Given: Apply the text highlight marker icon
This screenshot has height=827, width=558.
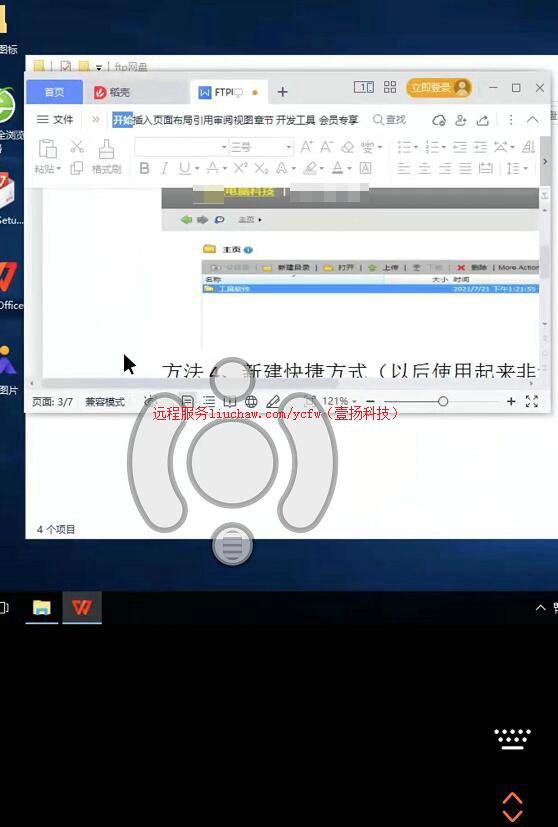Looking at the screenshot, I should pos(310,168).
